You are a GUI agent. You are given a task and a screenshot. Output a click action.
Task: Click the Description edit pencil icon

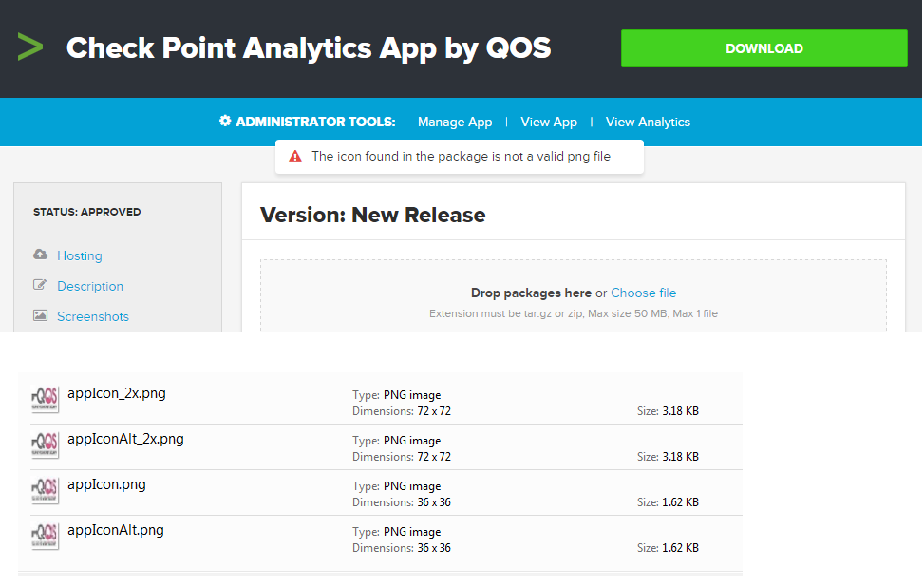pyautogui.click(x=40, y=285)
